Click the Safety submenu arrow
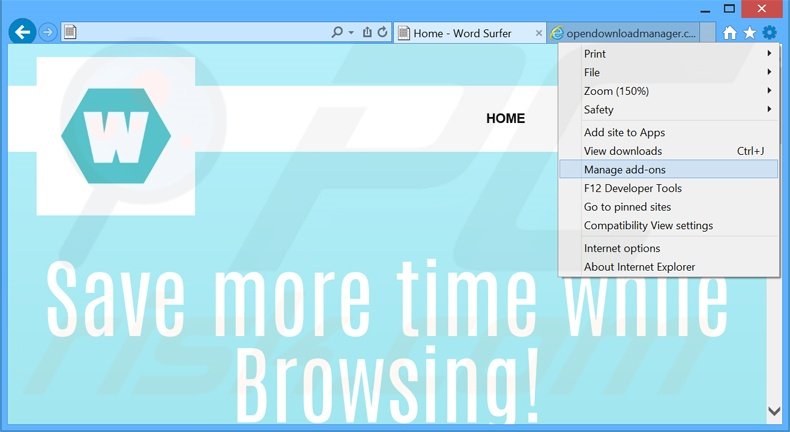The height and width of the screenshot is (432, 790). click(x=769, y=109)
